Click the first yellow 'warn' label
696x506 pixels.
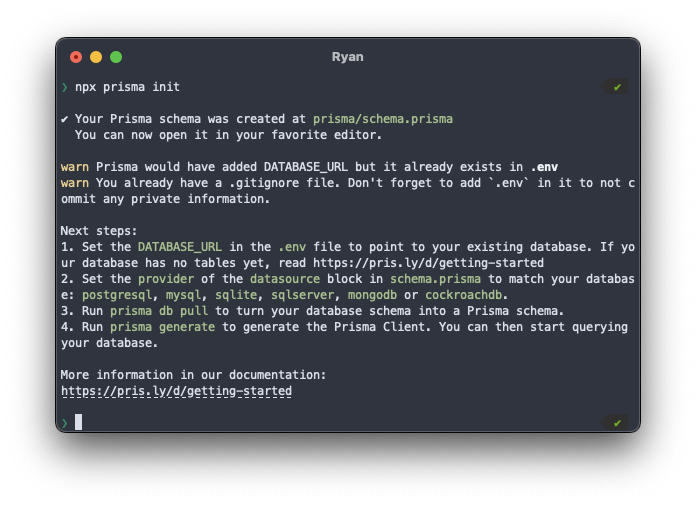(x=75, y=167)
